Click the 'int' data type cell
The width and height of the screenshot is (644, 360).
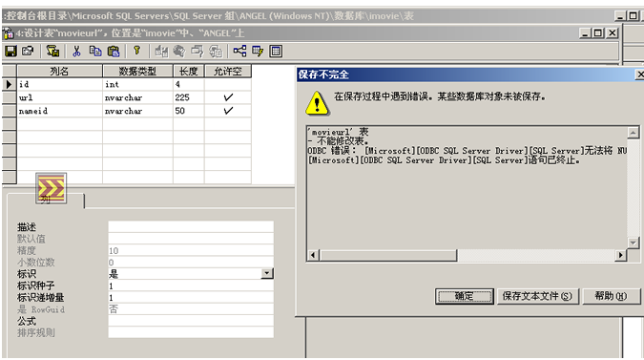137,84
